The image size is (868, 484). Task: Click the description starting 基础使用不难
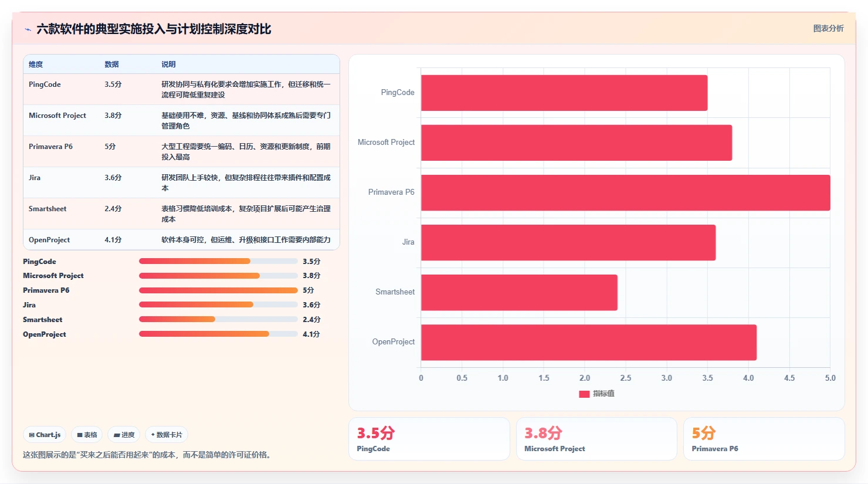coord(246,121)
